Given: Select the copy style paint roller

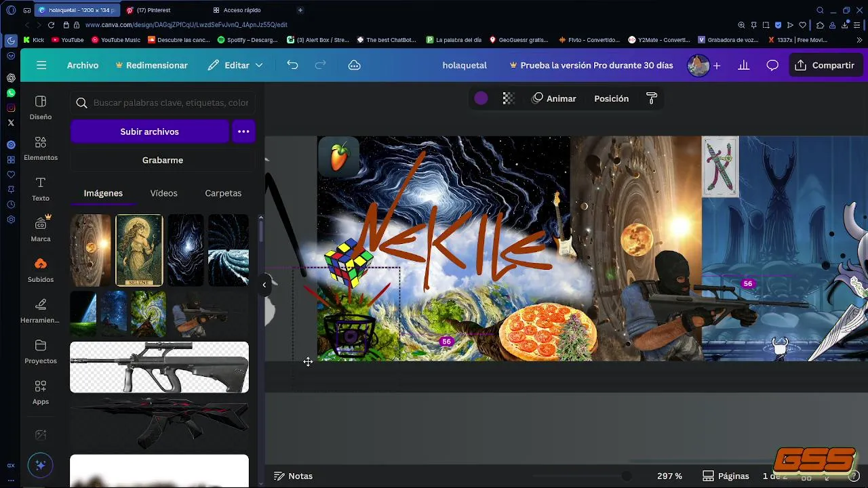Looking at the screenshot, I should click(652, 98).
